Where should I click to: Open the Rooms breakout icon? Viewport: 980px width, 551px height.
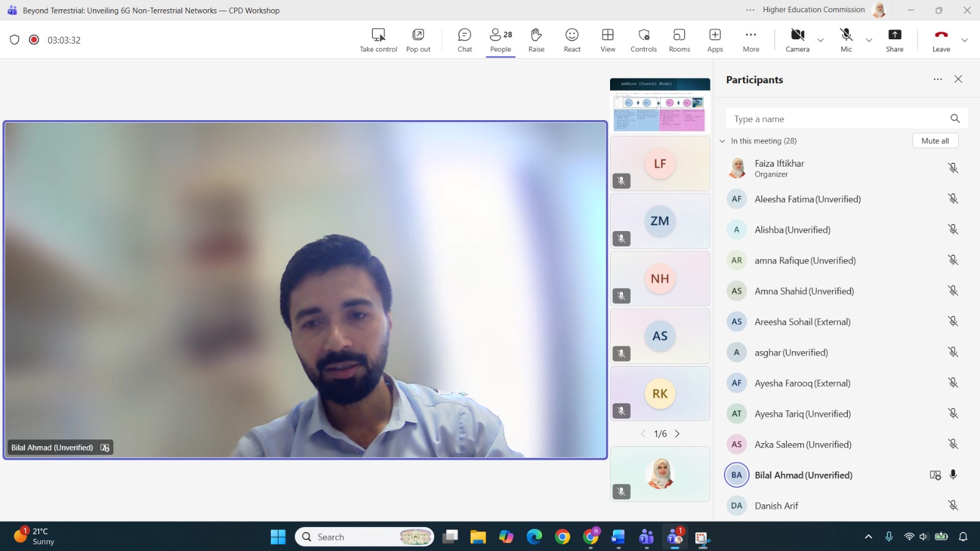[x=679, y=40]
